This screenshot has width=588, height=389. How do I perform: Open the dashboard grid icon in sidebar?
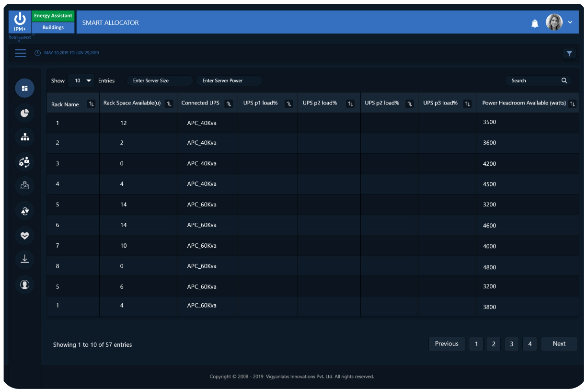click(25, 88)
